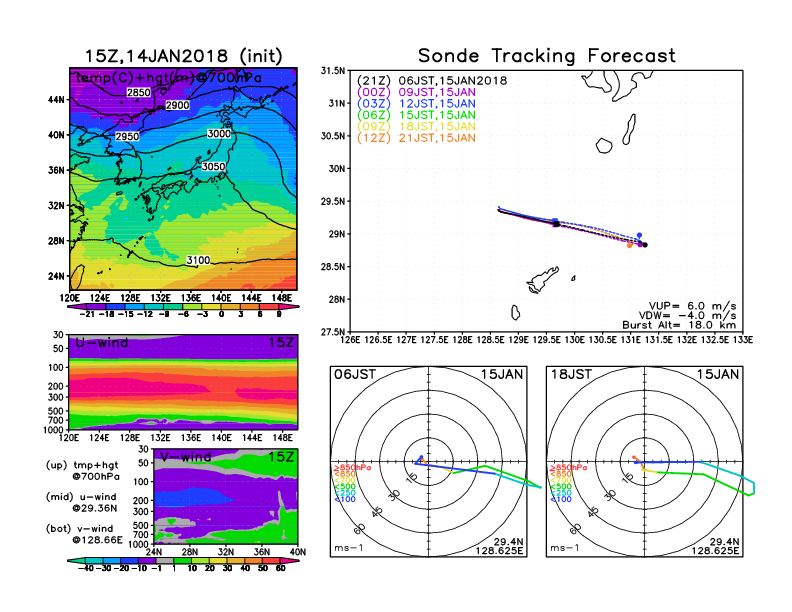Click the "126E" tracking map axis label
Viewport: 792px width, 612px height.
tap(351, 340)
